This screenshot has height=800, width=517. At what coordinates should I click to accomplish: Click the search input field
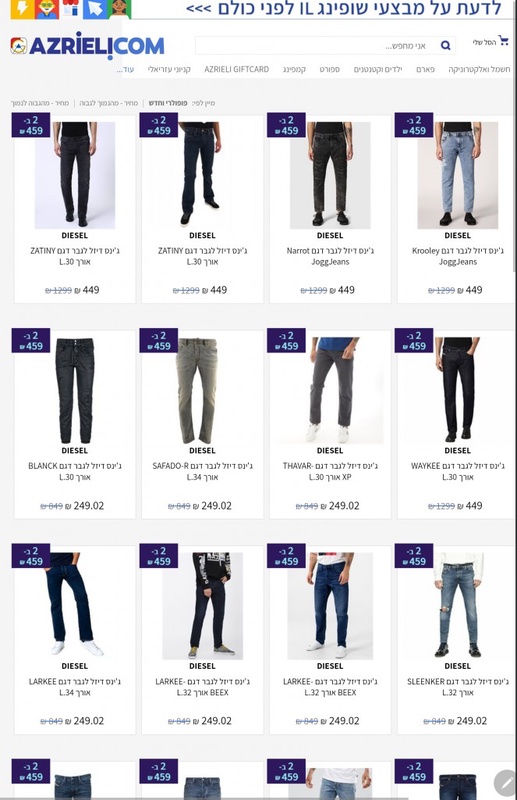point(316,45)
